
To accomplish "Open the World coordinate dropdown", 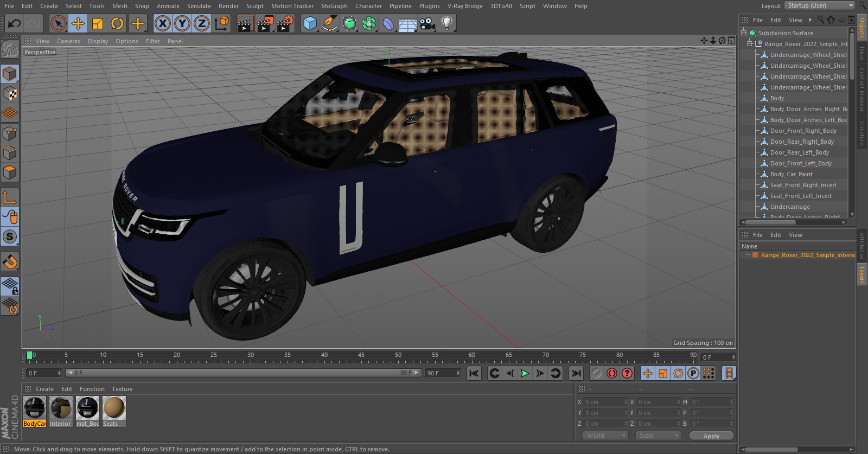I will coord(605,436).
